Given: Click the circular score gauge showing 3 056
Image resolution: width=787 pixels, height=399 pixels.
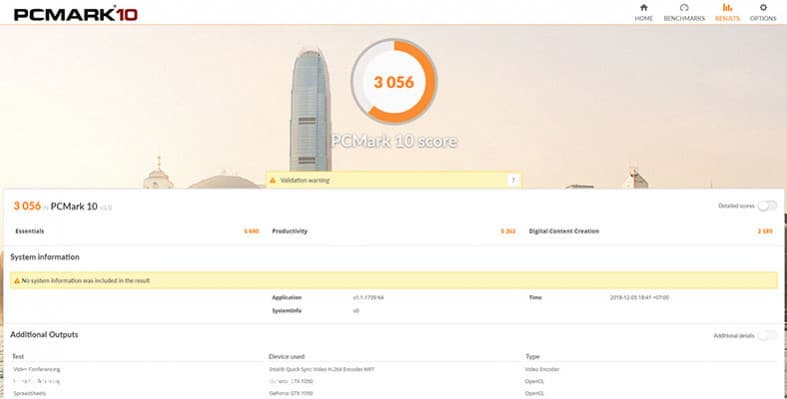Looking at the screenshot, I should pos(394,81).
